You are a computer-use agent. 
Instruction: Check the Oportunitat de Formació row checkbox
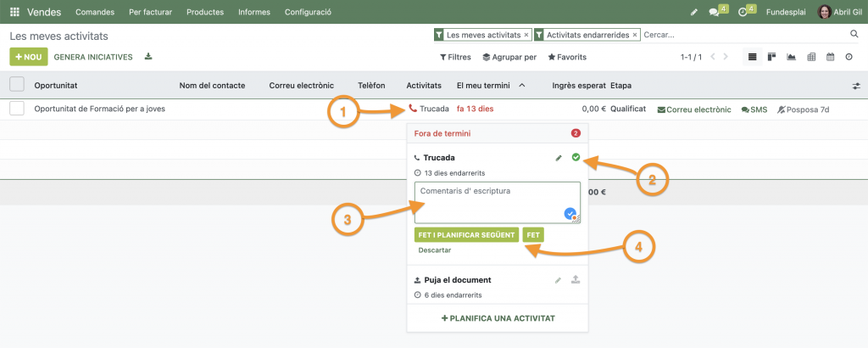(17, 109)
